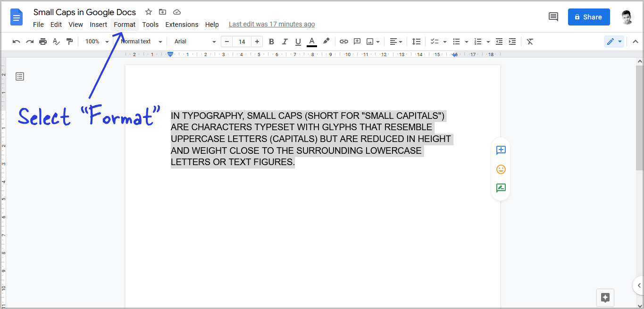Screen dimensions: 644x309
Task: Print the document
Action: coord(43,42)
